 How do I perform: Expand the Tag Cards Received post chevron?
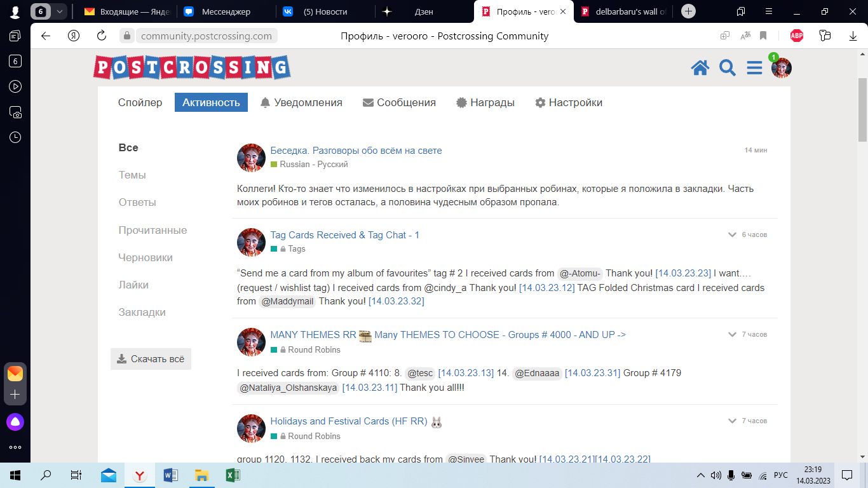[732, 234]
